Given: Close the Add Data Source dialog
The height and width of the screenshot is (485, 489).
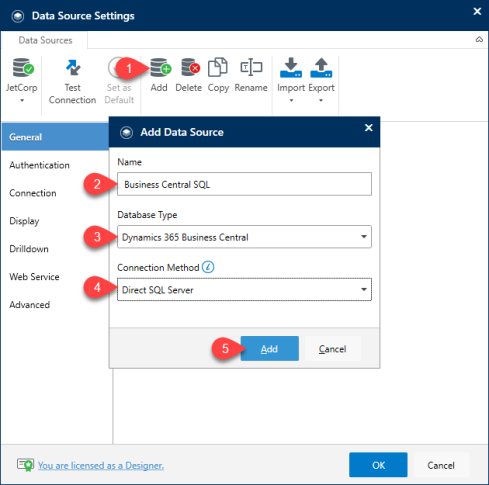Looking at the screenshot, I should pyautogui.click(x=368, y=128).
